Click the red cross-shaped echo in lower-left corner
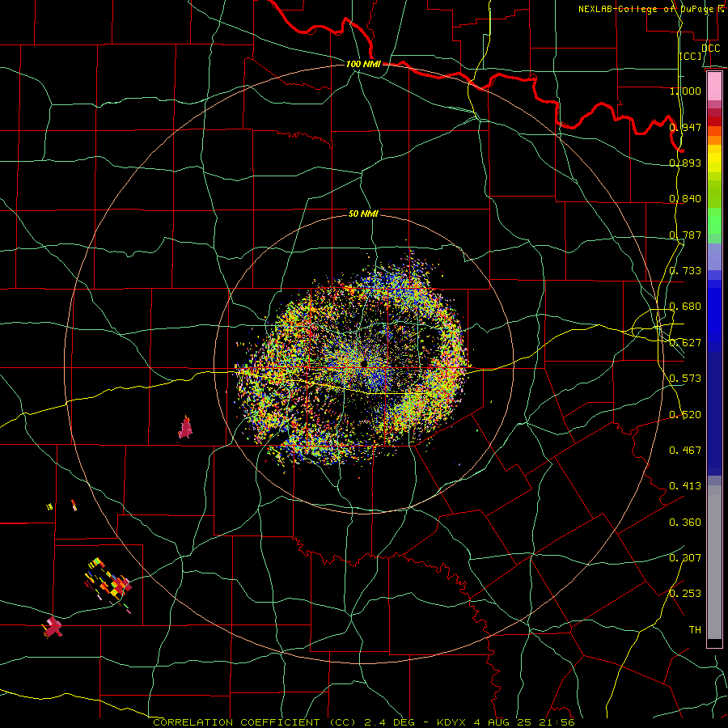728x728 pixels. tap(53, 628)
